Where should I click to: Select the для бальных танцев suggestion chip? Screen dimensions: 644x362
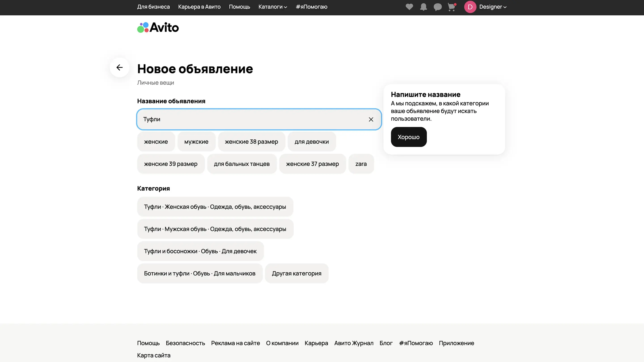[x=241, y=164]
